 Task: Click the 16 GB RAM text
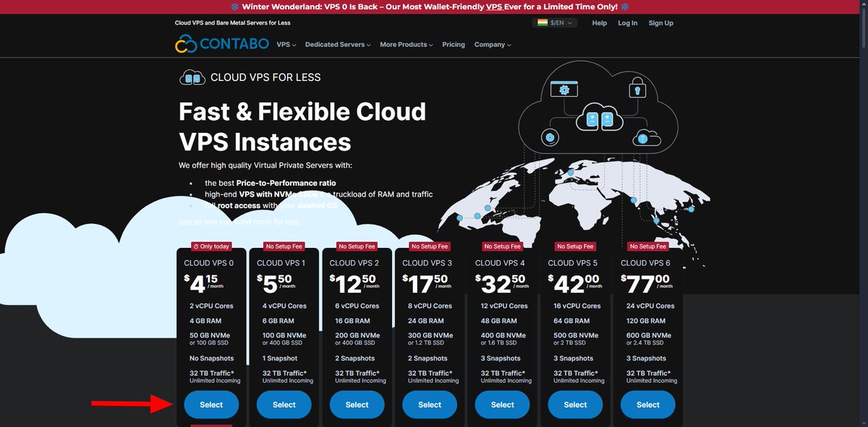point(353,321)
